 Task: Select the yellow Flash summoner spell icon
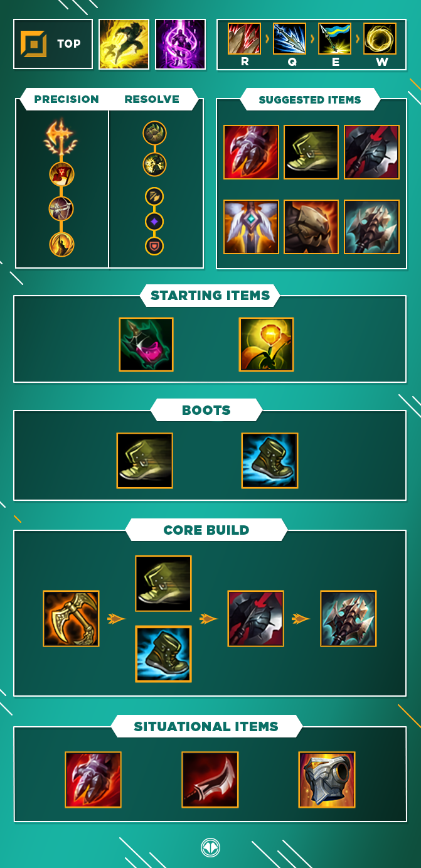[124, 44]
